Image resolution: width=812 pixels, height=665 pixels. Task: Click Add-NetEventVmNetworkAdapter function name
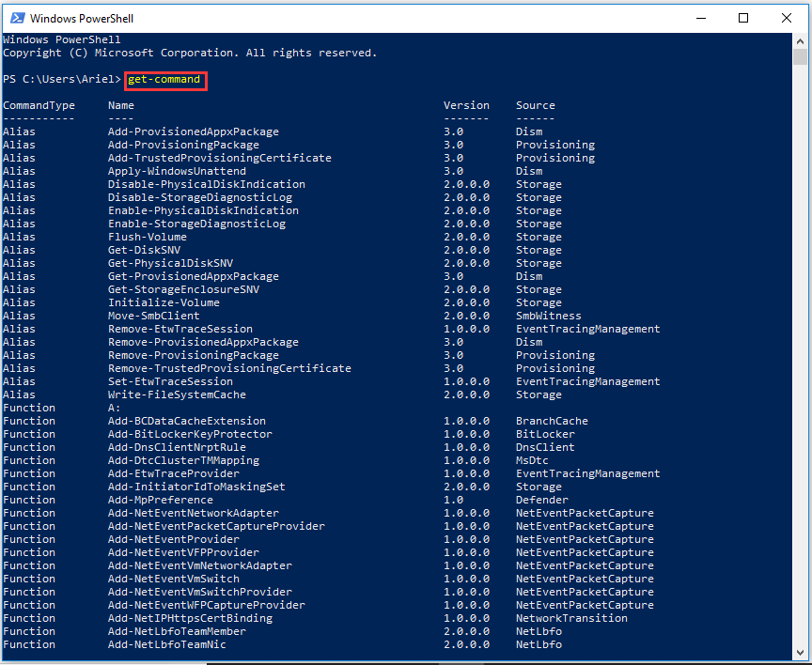coord(200,565)
